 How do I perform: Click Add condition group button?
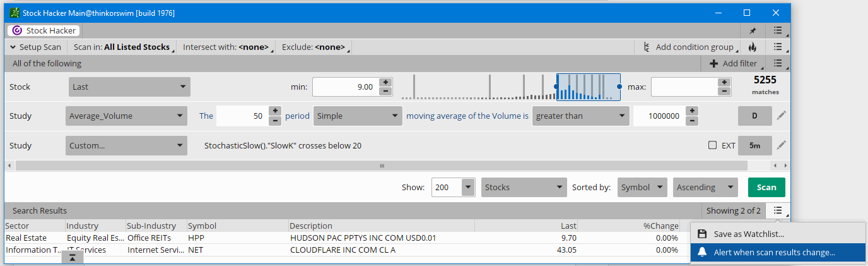pos(688,47)
